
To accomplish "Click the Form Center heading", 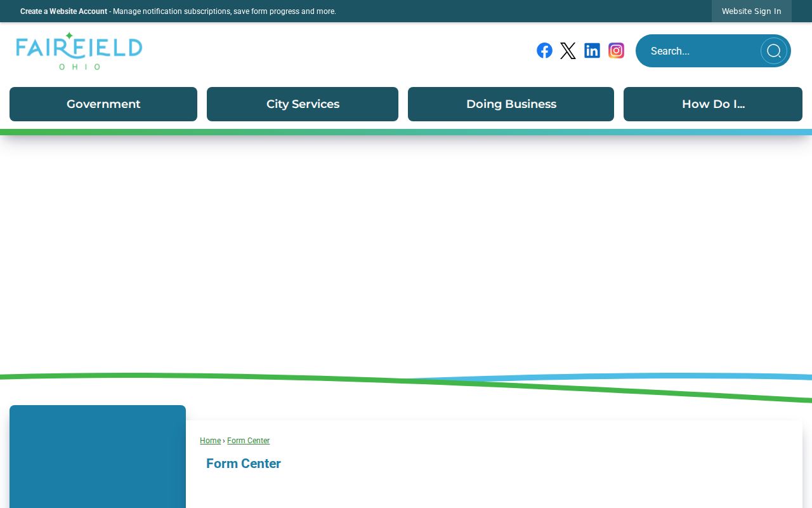I will tap(244, 464).
